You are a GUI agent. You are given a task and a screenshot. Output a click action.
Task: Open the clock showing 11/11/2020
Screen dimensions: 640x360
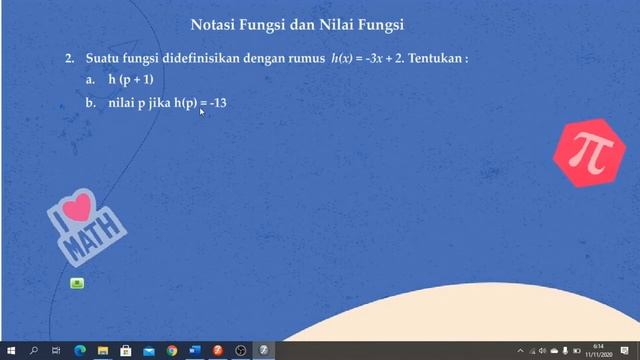[x=599, y=351]
